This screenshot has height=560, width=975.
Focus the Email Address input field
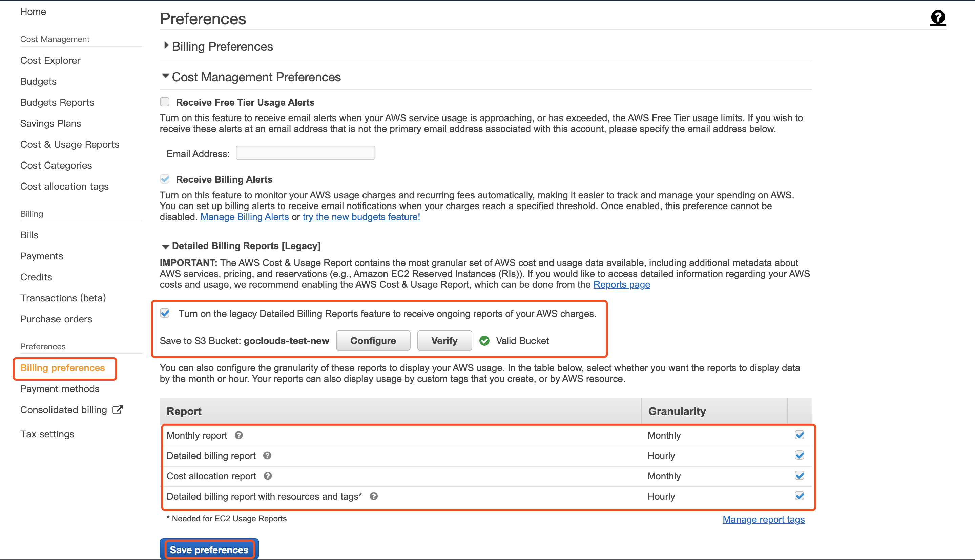point(306,153)
